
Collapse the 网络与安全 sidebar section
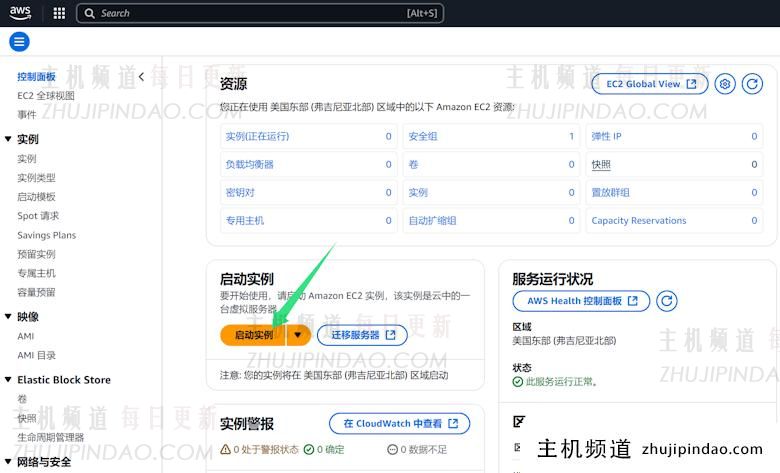8,462
